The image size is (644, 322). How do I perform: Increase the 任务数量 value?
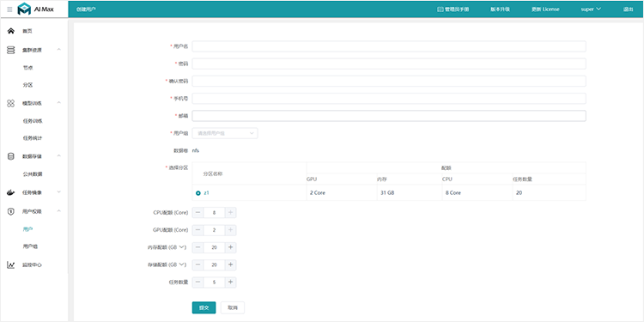pos(230,283)
